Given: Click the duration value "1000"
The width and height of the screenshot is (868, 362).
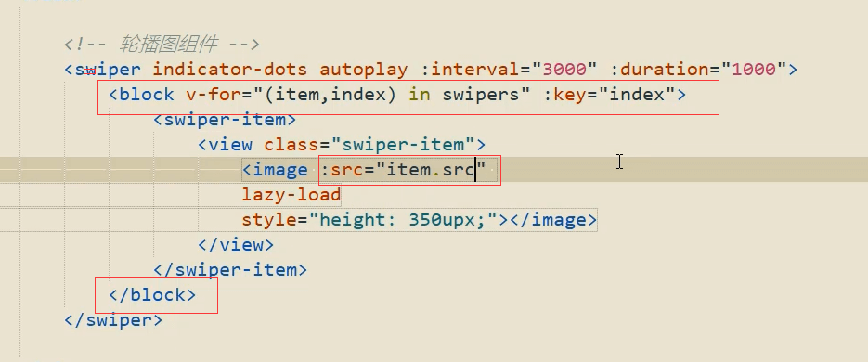Looking at the screenshot, I should click(x=753, y=70).
